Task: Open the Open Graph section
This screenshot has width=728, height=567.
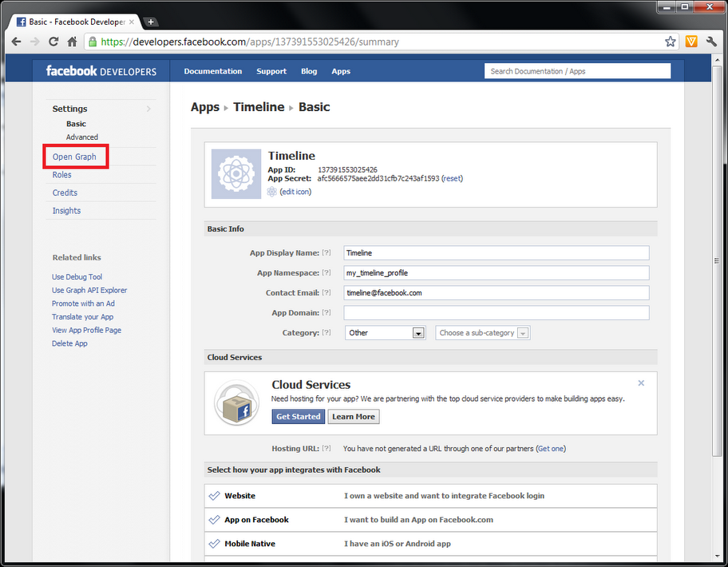Action: click(x=74, y=157)
